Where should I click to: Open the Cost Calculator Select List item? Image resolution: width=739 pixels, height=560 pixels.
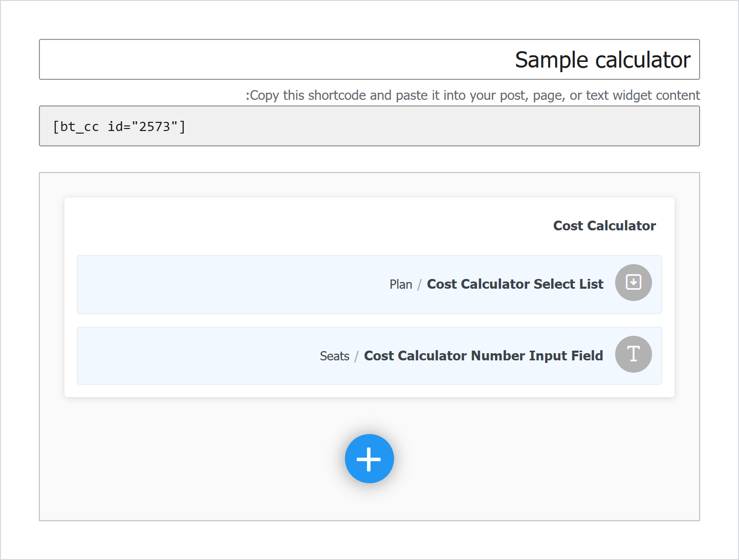point(369,285)
